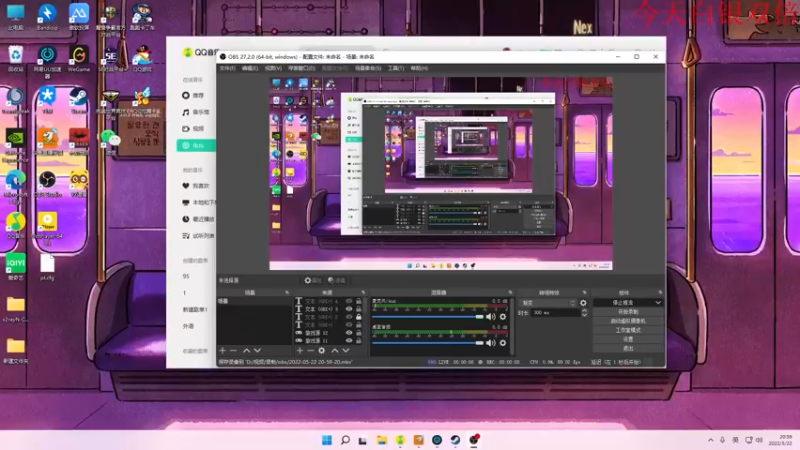Click the Exit button in Controls
800x450 pixels.
coord(628,348)
